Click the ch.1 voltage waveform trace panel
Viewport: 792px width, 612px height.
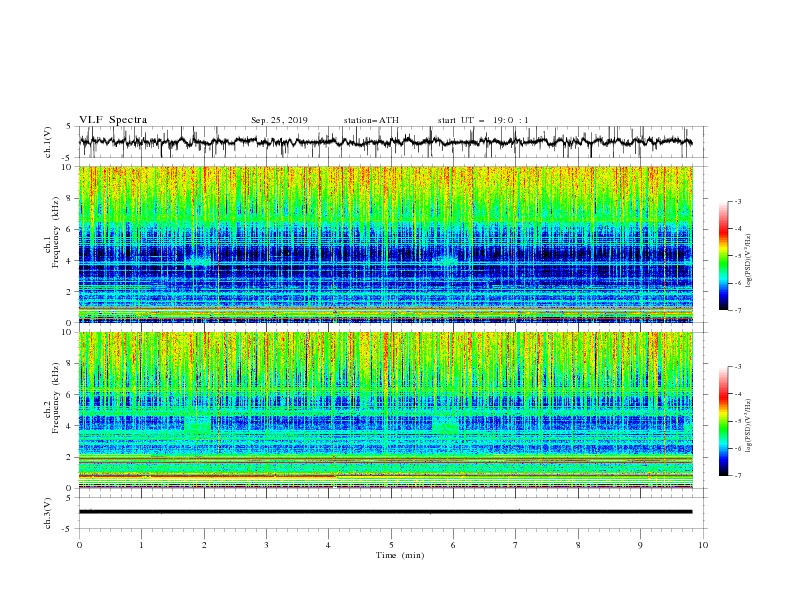392,142
